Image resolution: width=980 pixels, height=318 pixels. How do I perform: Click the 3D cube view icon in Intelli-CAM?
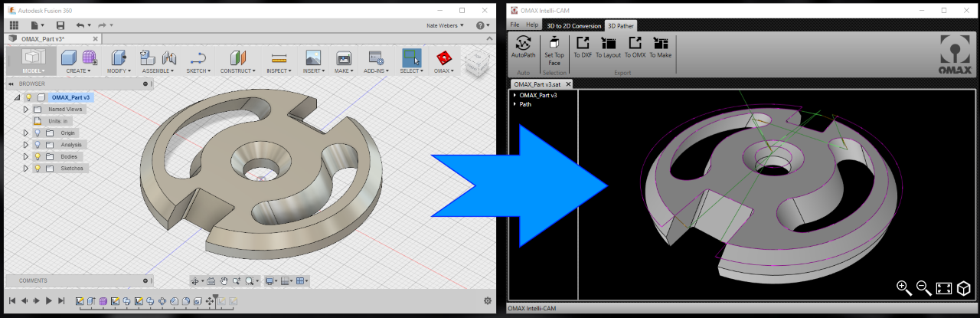(964, 288)
